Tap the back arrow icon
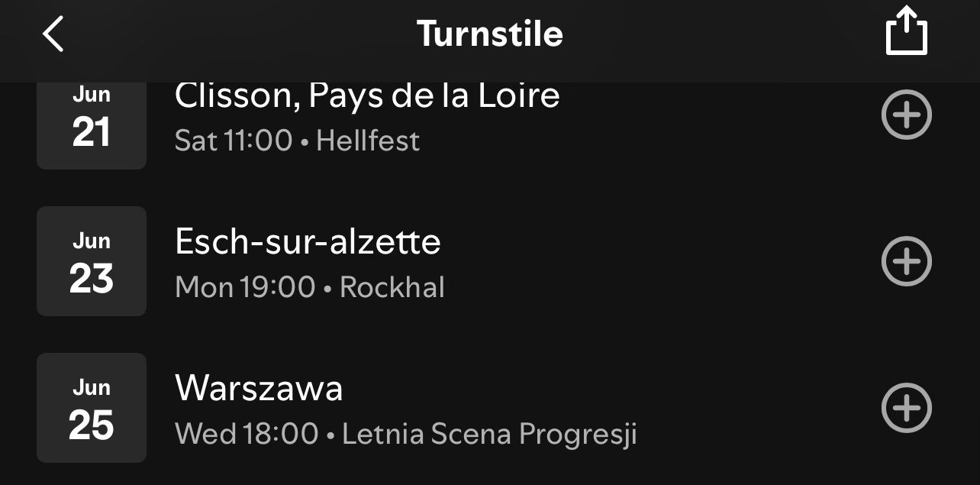Image resolution: width=980 pixels, height=485 pixels. (53, 34)
